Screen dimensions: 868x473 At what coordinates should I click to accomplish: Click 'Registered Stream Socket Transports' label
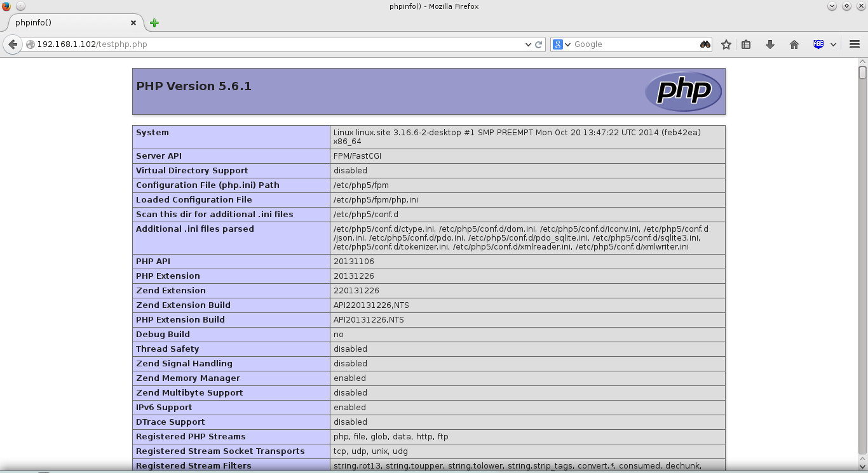tap(220, 451)
